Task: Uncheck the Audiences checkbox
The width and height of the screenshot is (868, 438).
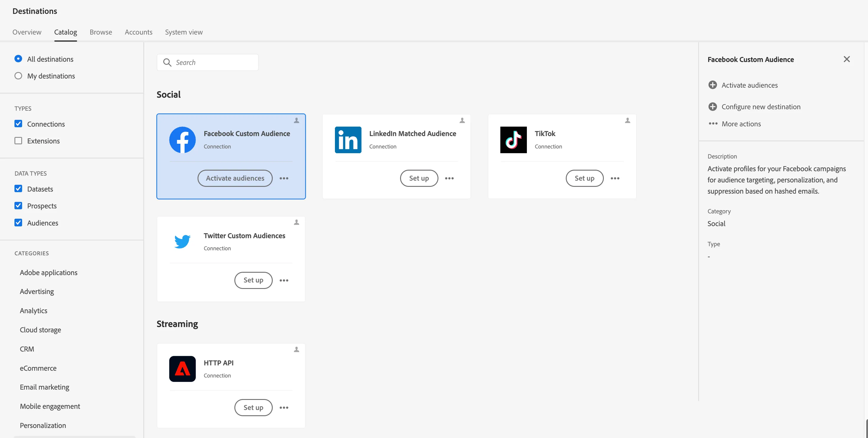Action: (18, 222)
